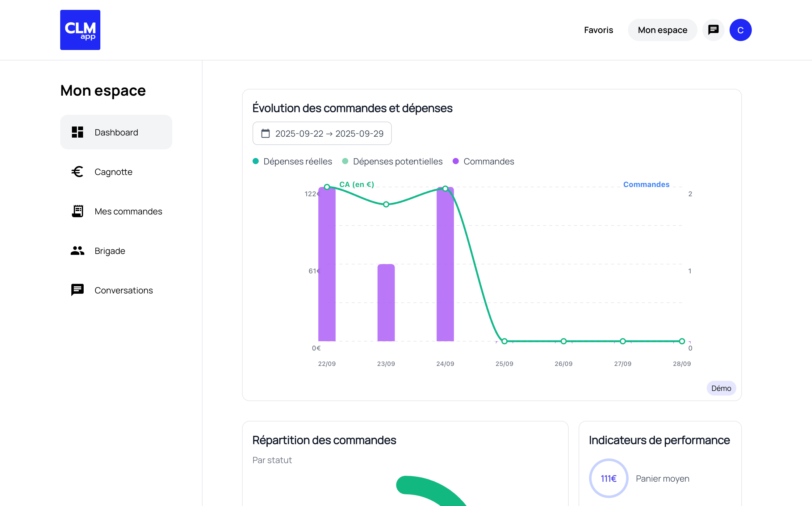The image size is (812, 506).
Task: Click the Cagnotte euro icon
Action: [77, 172]
